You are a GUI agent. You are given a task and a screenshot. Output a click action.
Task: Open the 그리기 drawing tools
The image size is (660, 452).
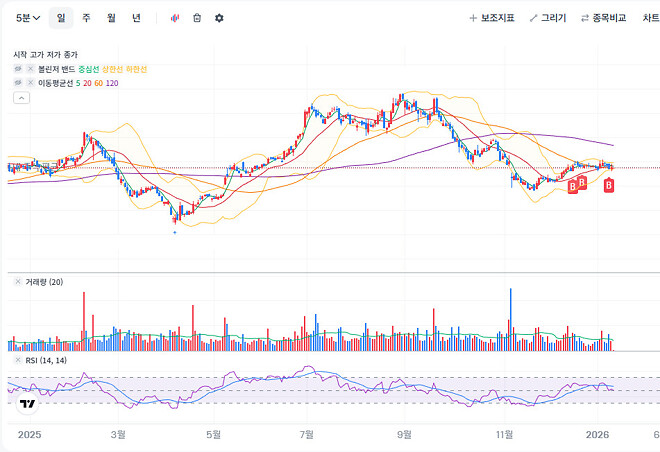[x=547, y=18]
